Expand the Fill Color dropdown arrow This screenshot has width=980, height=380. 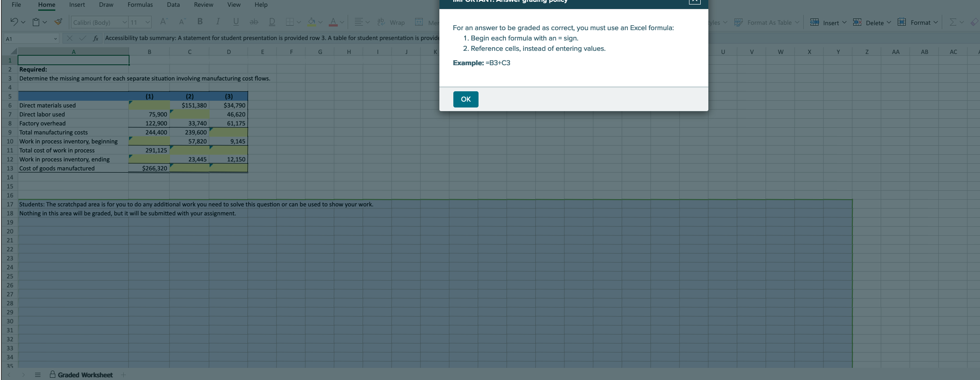click(320, 22)
